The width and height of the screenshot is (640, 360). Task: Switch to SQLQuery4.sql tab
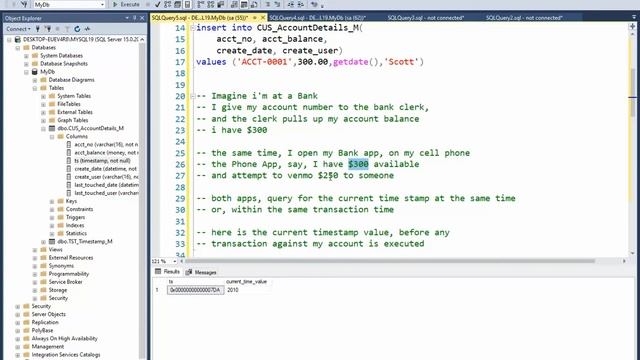[x=317, y=18]
